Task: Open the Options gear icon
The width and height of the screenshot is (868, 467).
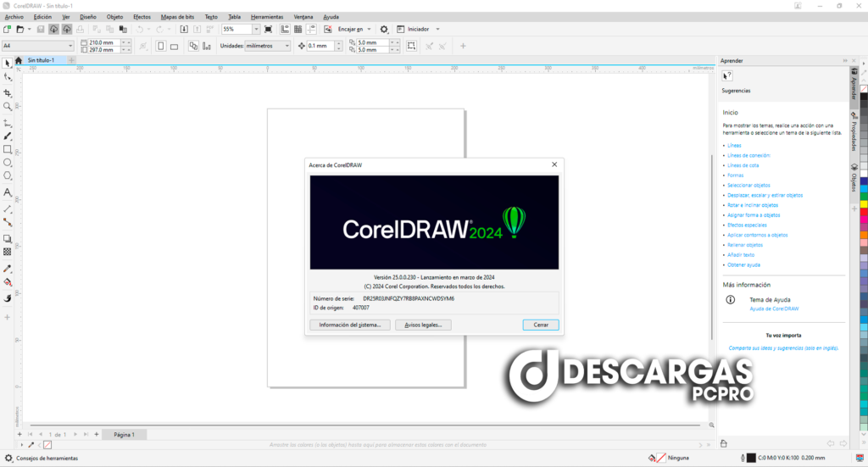Action: 384,30
